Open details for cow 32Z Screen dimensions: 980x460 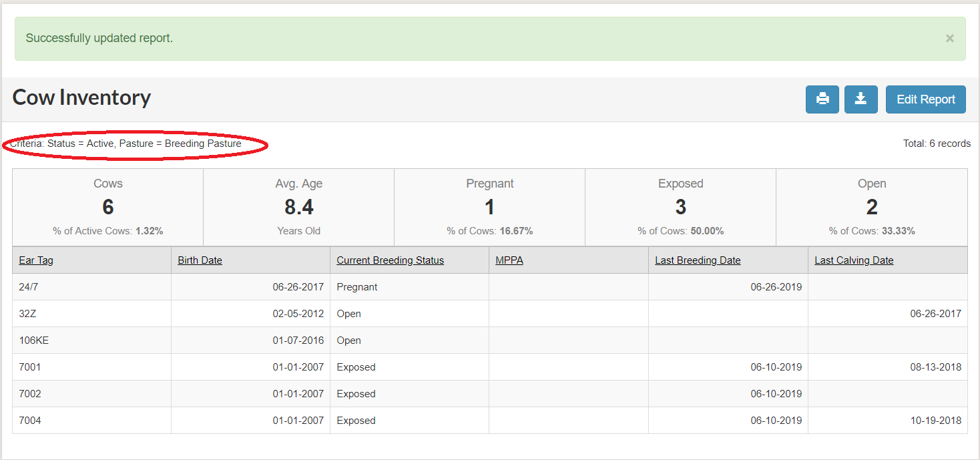(25, 313)
